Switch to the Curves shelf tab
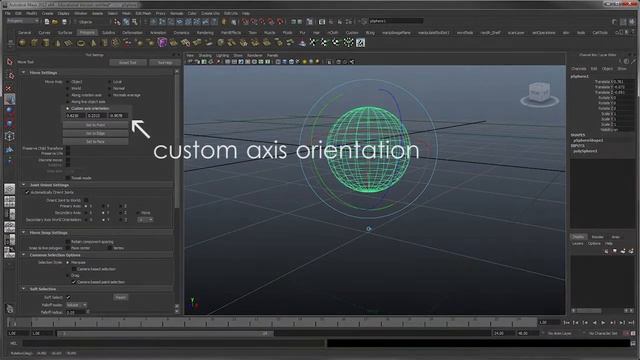The image size is (640, 360). tap(44, 33)
